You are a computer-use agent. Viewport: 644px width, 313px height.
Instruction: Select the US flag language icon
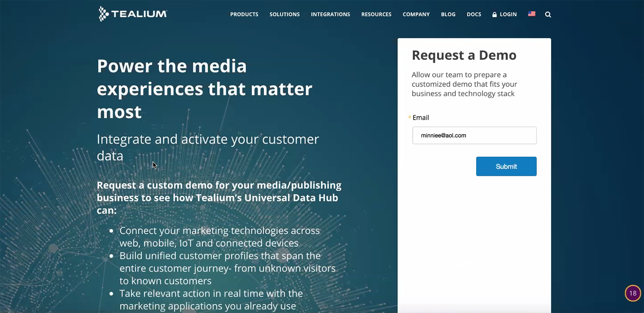pos(532,14)
